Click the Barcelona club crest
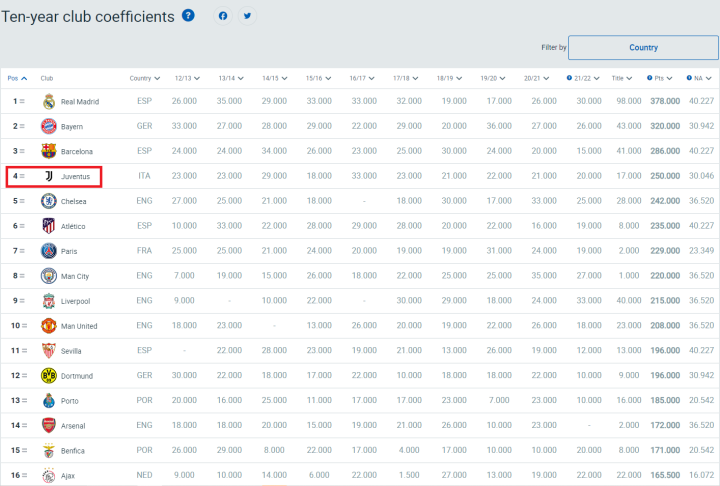The width and height of the screenshot is (720, 486). click(47, 151)
